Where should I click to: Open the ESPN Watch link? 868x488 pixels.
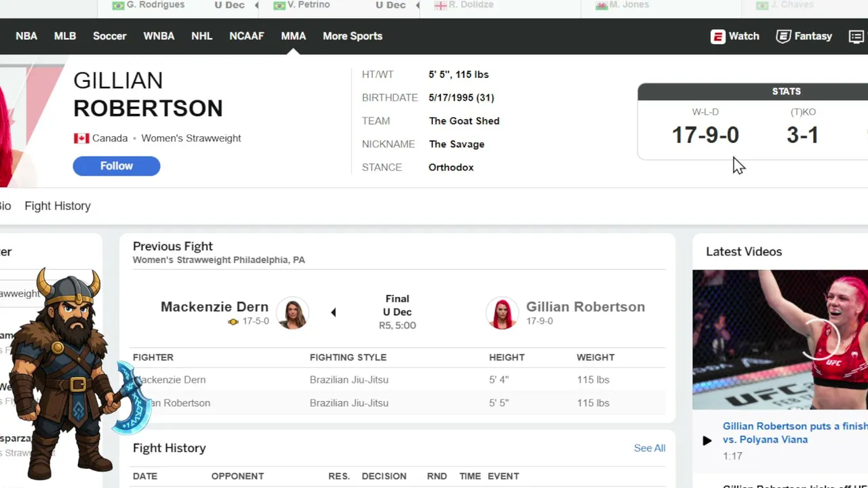pyautogui.click(x=735, y=37)
